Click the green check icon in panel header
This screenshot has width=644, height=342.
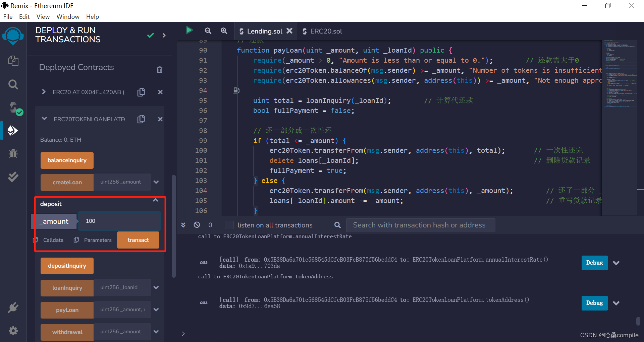(151, 35)
